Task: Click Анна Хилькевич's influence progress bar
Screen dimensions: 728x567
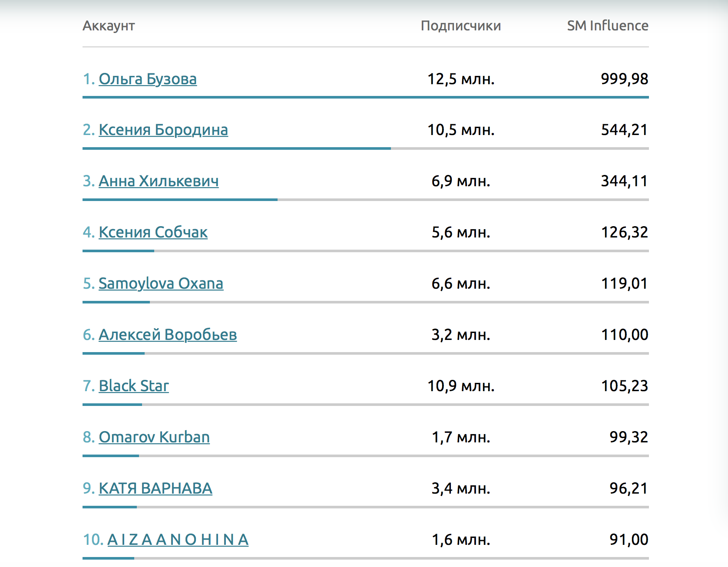Action: (180, 200)
